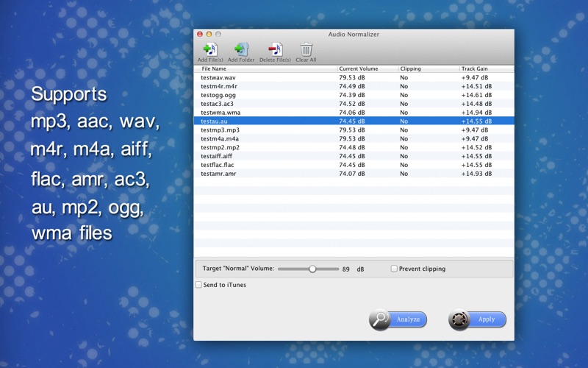Enable the Prevent clipping checkbox
The image size is (588, 368).
(394, 269)
